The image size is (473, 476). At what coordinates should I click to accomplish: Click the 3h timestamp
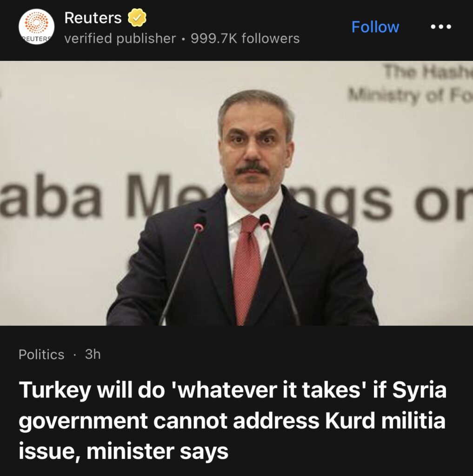pos(93,354)
